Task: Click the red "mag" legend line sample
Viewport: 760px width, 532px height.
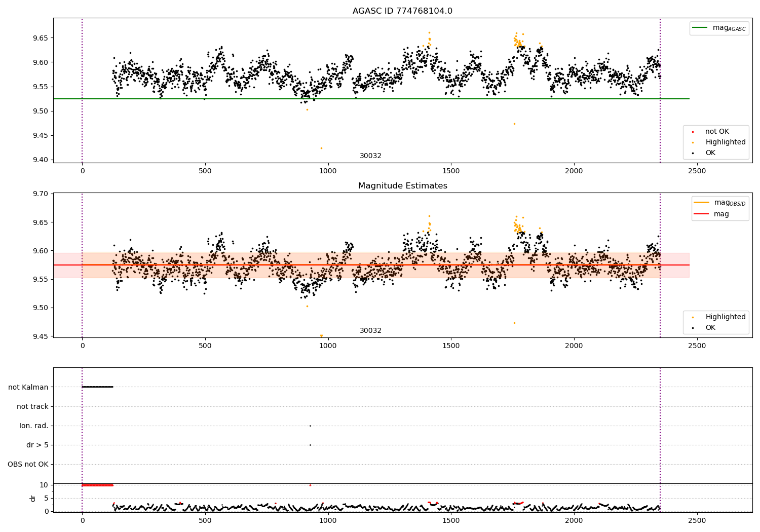Action: point(702,214)
